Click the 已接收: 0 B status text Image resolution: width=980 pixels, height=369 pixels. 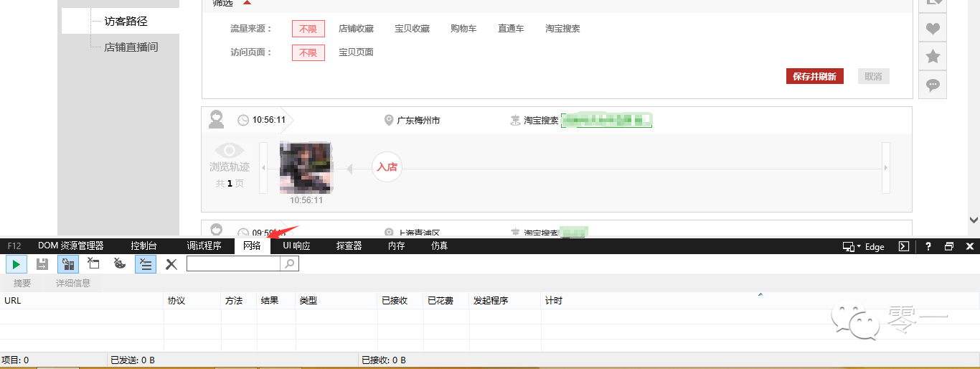pyautogui.click(x=384, y=360)
